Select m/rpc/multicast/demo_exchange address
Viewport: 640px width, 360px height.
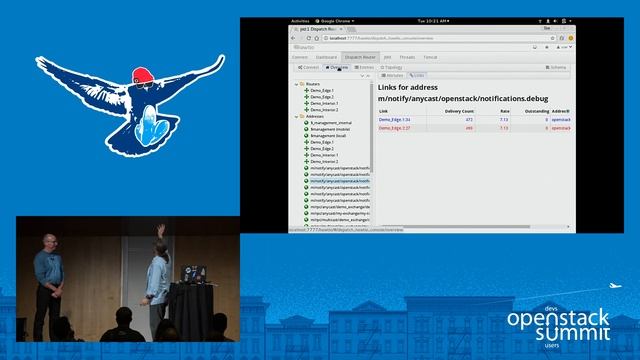click(x=340, y=220)
